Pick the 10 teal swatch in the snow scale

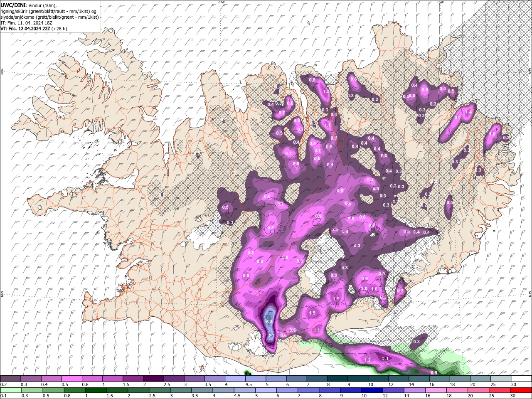(x=377, y=379)
